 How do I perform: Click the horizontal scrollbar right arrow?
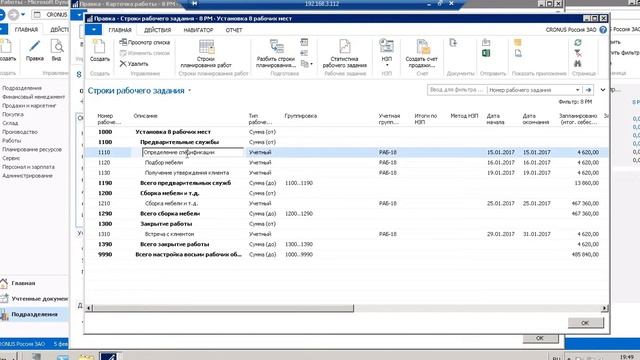click(604, 308)
